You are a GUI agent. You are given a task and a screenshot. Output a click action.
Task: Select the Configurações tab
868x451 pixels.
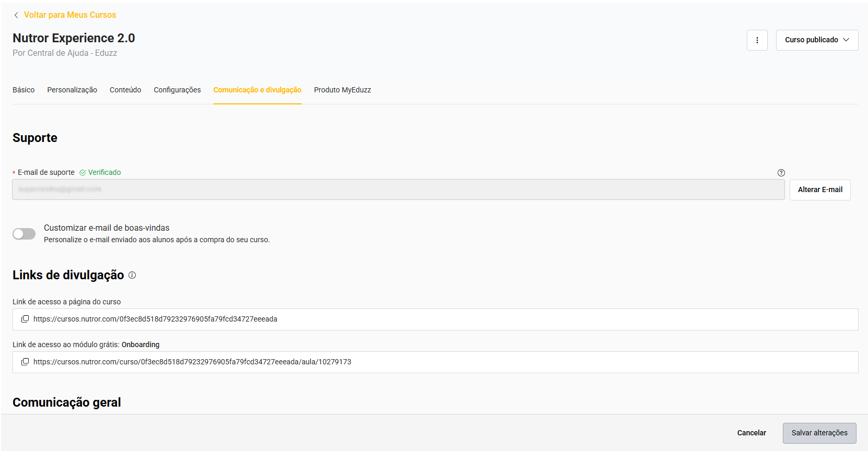pyautogui.click(x=177, y=90)
